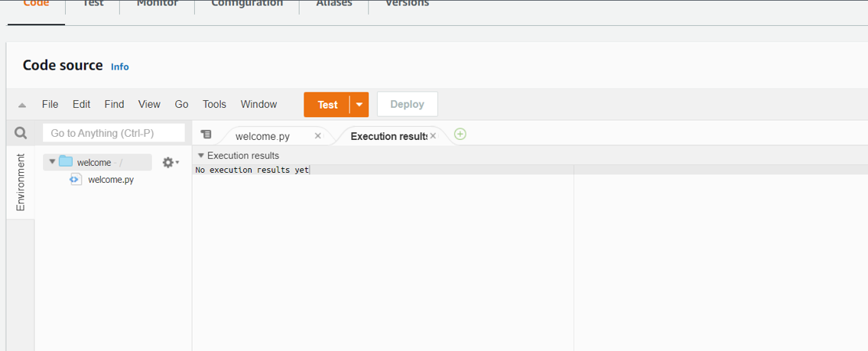The image size is (868, 351).
Task: Toggle the Environment side panel tab
Action: pos(21,182)
